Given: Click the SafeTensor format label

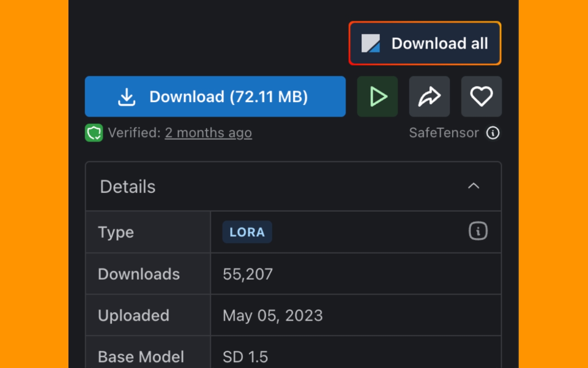Looking at the screenshot, I should pos(444,133).
